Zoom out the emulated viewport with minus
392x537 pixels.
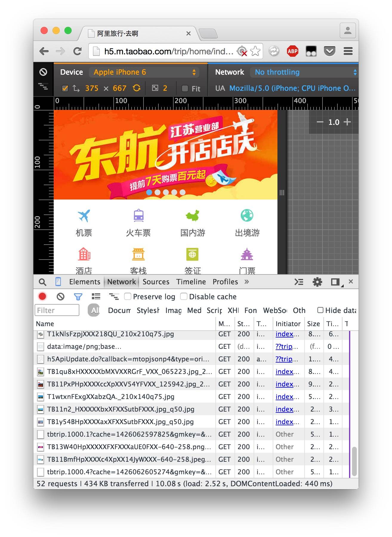pos(320,122)
